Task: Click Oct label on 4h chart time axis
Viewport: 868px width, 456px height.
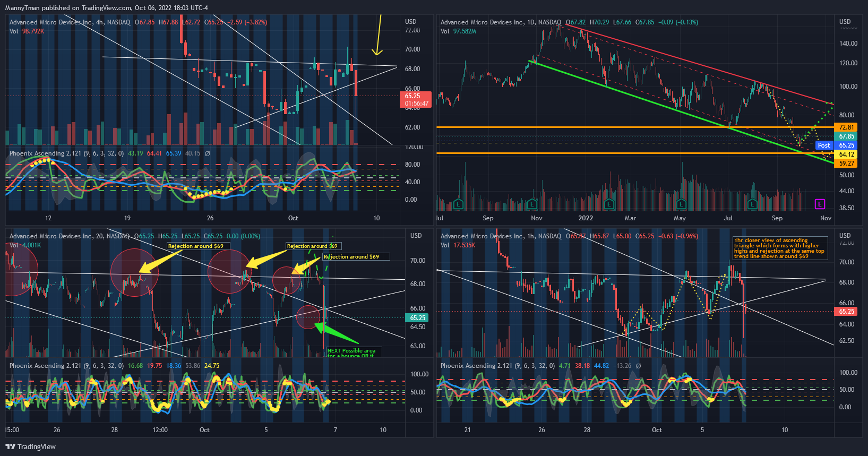Action: click(293, 218)
